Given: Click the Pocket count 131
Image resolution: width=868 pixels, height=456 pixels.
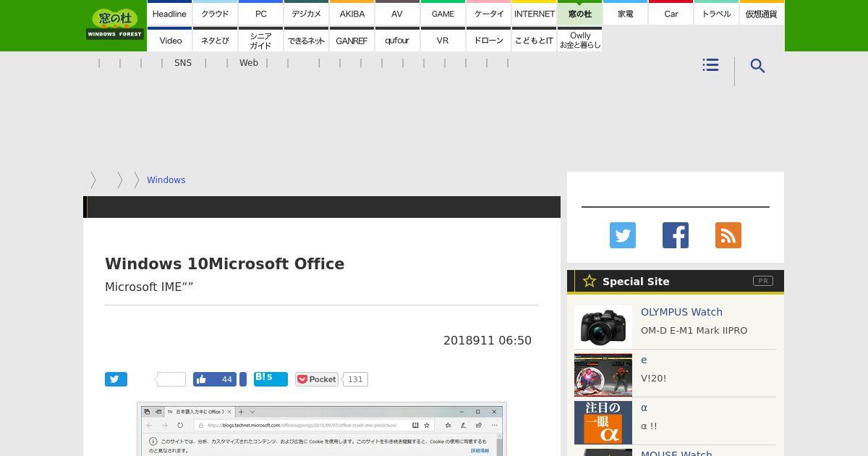Looking at the screenshot, I should (355, 379).
